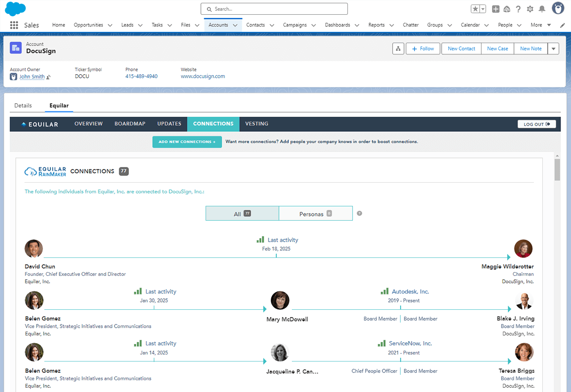This screenshot has height=392, width=571.
Task: Expand the Files tab chevron
Action: (x=197, y=25)
